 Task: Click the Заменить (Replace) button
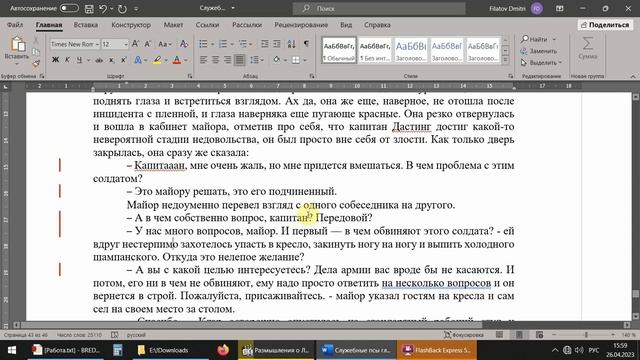click(x=539, y=51)
